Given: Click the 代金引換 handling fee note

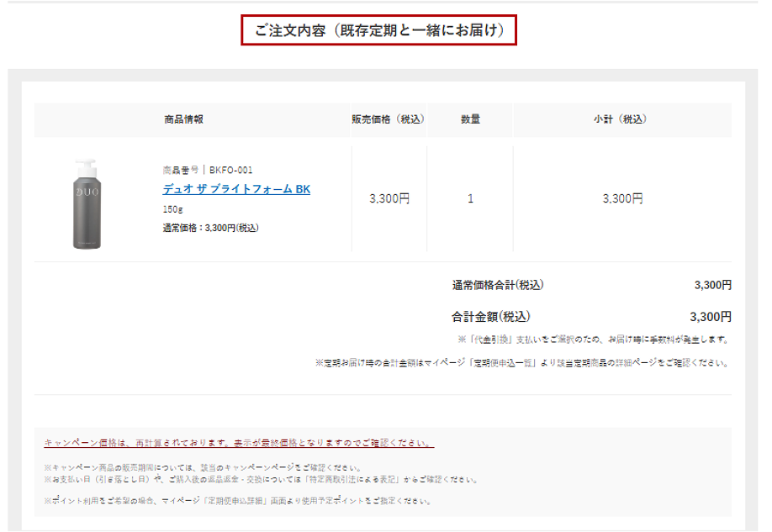Looking at the screenshot, I should [592, 340].
